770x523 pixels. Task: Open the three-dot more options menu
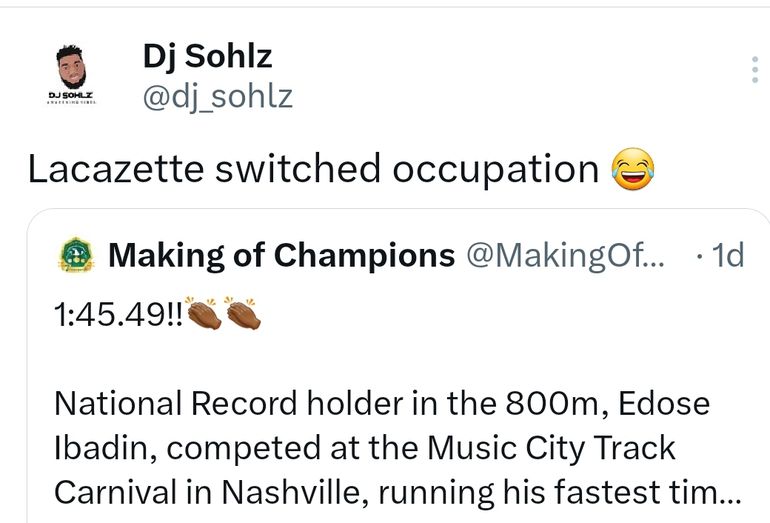754,70
